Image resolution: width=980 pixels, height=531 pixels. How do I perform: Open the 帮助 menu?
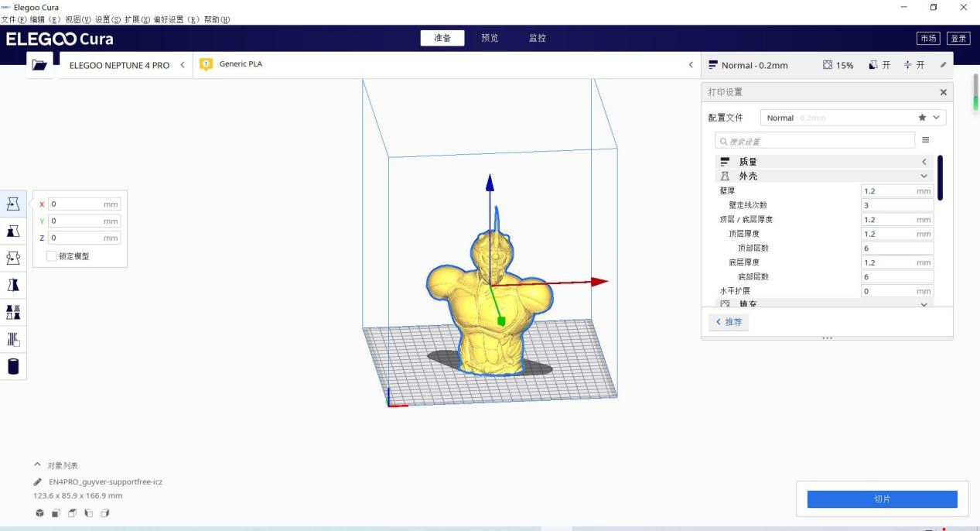[217, 19]
